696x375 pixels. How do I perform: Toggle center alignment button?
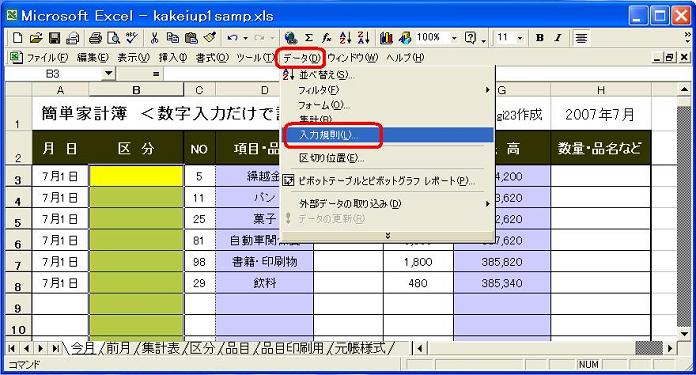tap(581, 38)
